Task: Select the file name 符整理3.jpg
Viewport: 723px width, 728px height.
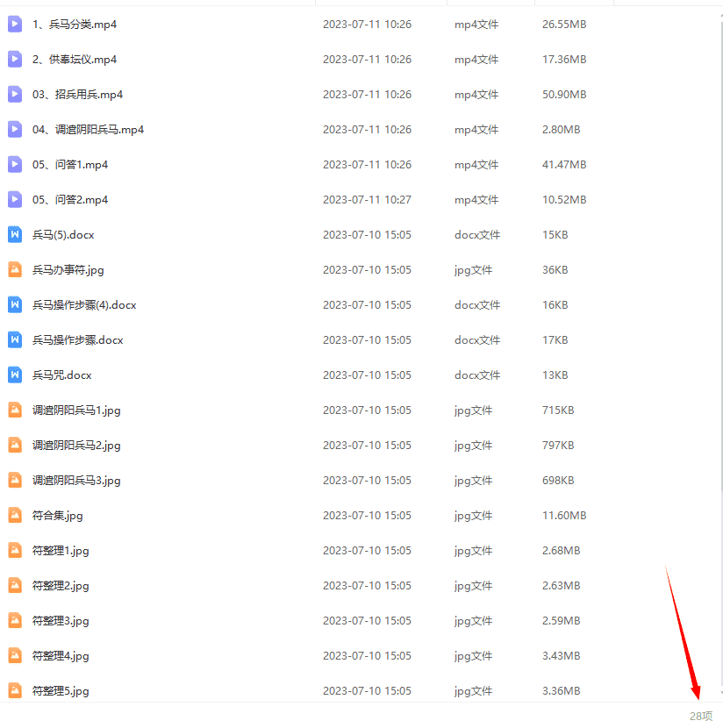Action: tap(61, 621)
